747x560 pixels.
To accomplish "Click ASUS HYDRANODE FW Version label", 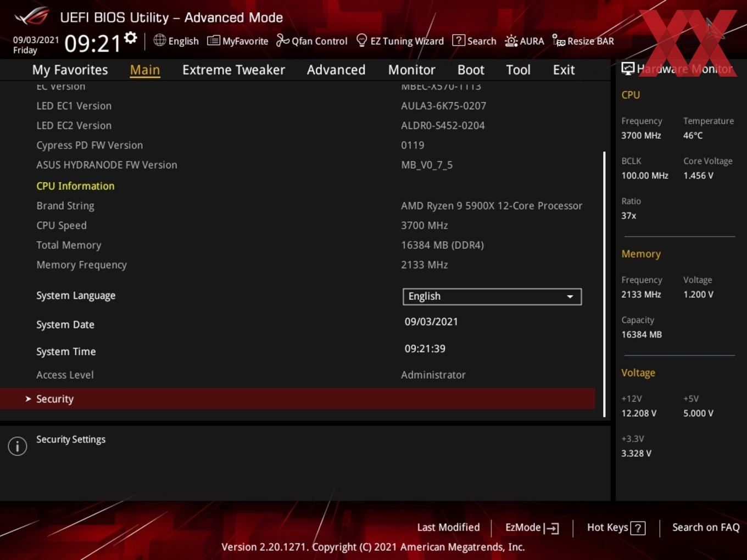I will point(107,165).
